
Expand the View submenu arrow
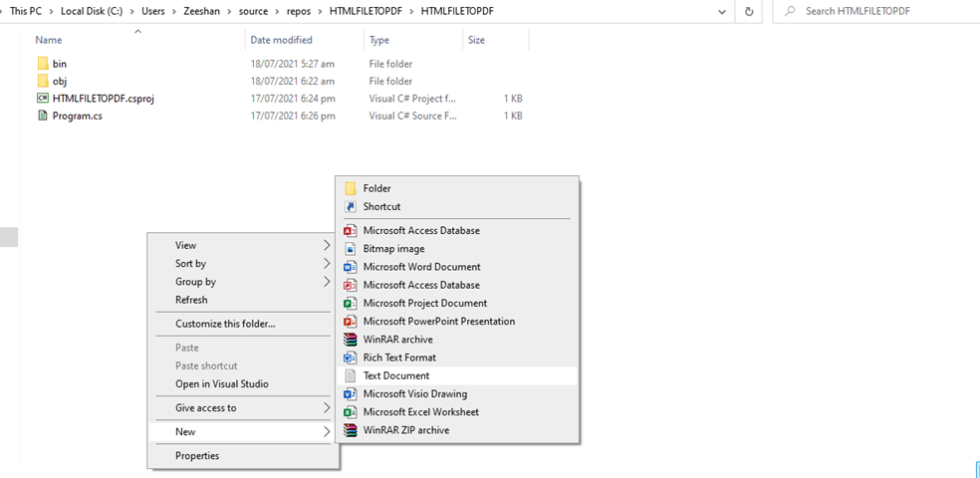point(327,244)
